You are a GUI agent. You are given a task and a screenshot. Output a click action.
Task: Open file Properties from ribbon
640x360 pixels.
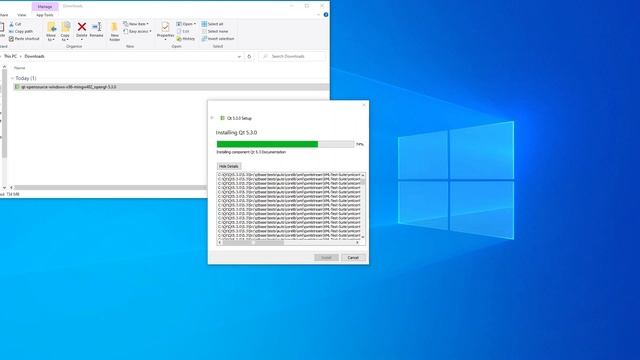(x=165, y=31)
